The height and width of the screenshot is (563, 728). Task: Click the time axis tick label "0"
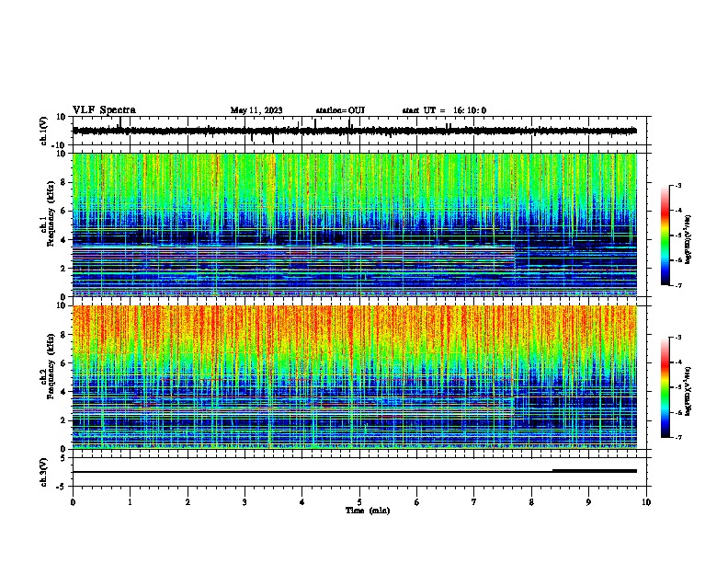[x=73, y=502]
